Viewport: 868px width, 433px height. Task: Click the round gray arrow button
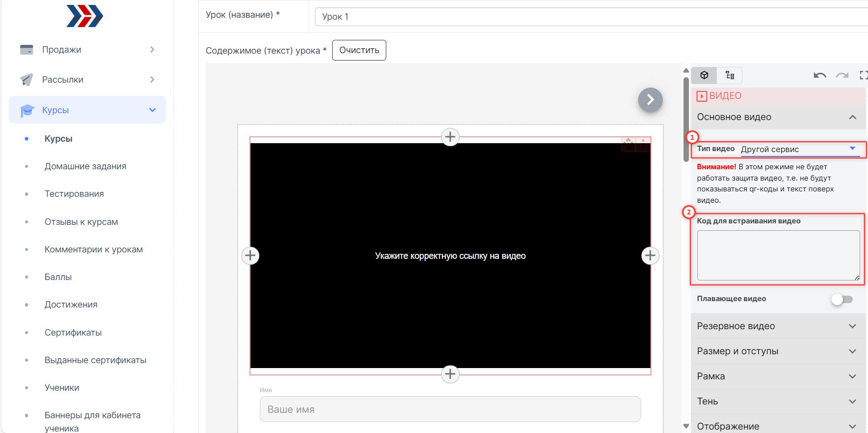[650, 100]
